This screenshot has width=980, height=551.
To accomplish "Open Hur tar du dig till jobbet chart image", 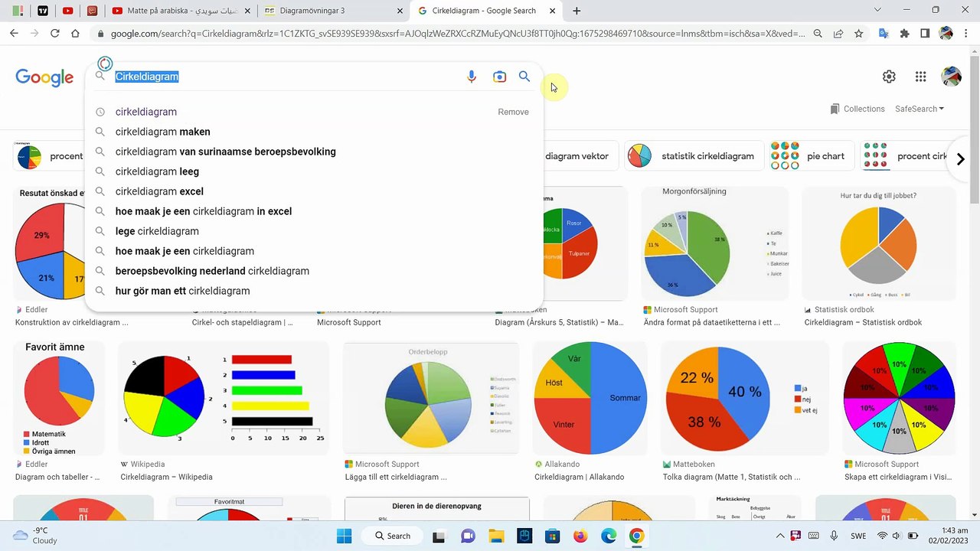I will pos(878,243).
